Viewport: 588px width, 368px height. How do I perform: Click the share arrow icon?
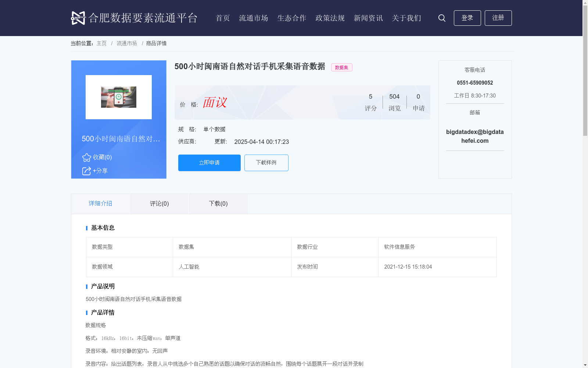pos(86,171)
